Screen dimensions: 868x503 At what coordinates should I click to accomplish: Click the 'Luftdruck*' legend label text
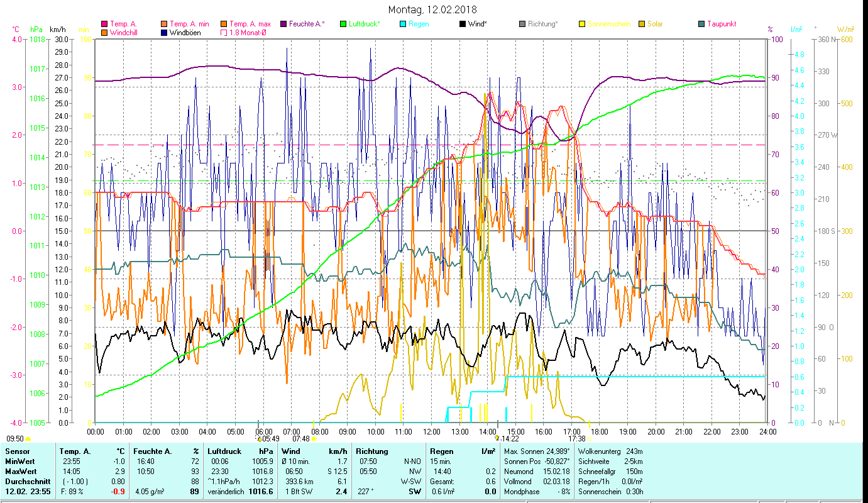(365, 25)
